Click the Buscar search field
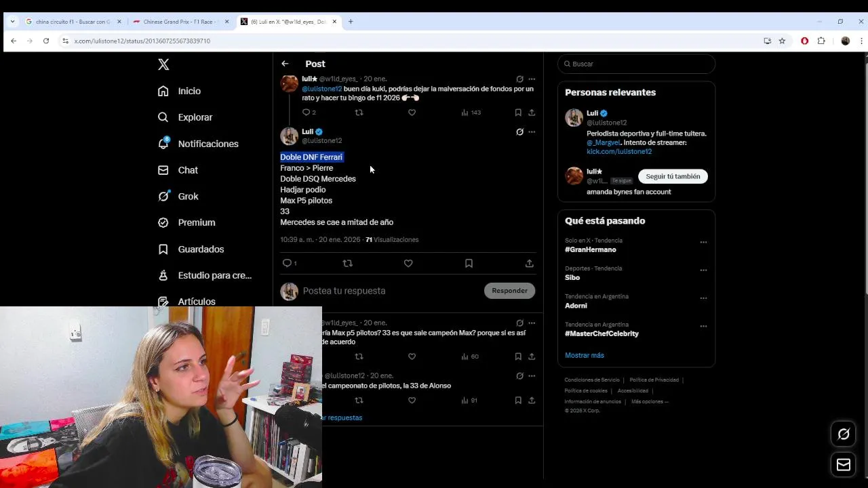868x488 pixels. click(x=636, y=64)
